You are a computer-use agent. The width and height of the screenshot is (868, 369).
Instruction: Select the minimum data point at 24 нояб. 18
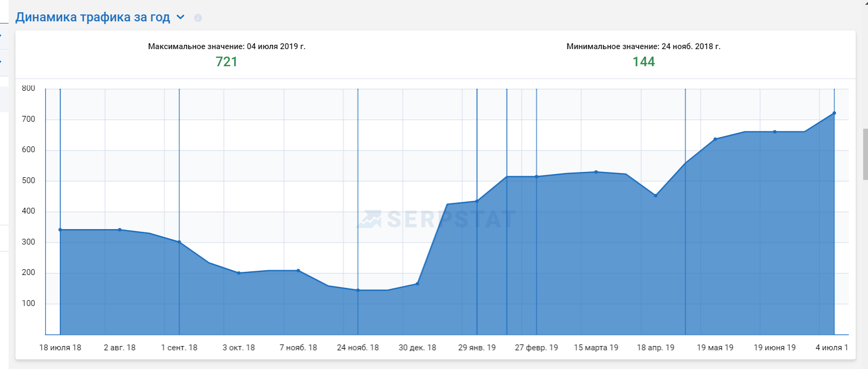coord(358,290)
